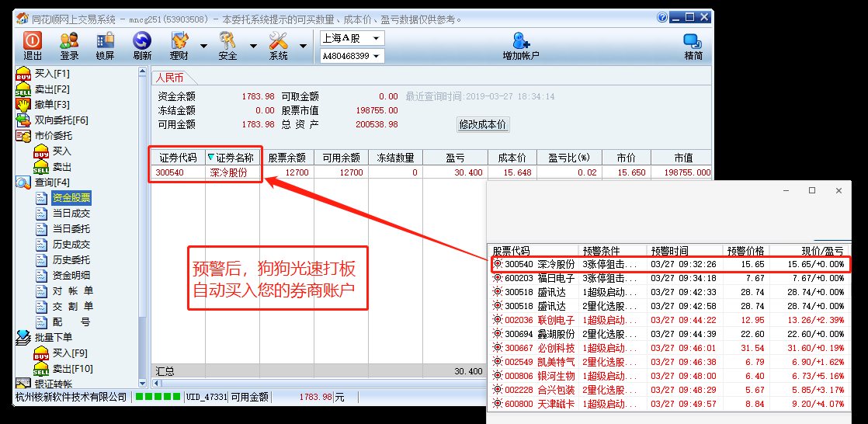Open 当日成交 query item
Viewport: 868px width, 424px height.
click(x=71, y=213)
